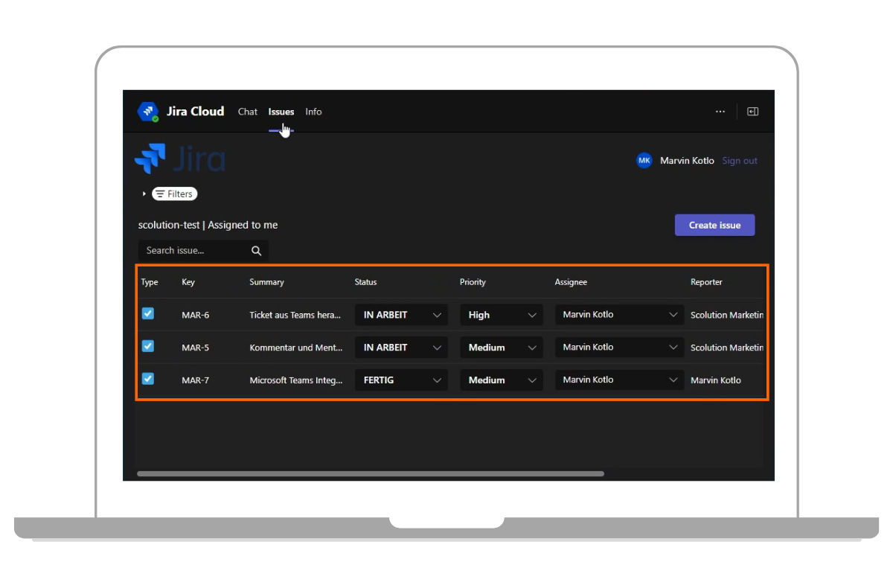Click the Jira Cloud app icon in the header
The width and height of the screenshot is (893, 588).
tap(148, 111)
